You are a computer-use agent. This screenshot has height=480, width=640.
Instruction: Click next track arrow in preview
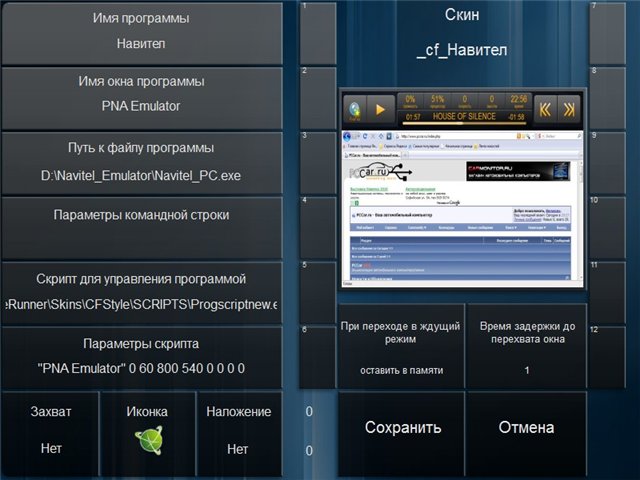(568, 108)
